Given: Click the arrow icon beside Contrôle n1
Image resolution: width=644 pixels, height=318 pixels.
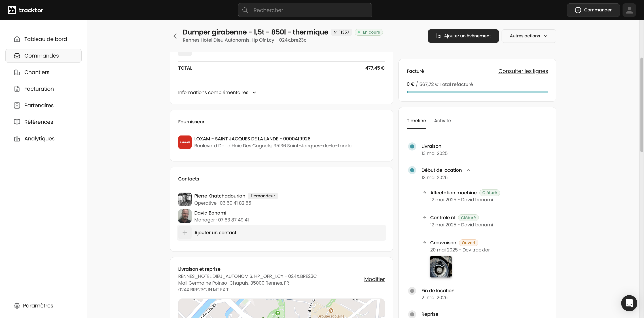Looking at the screenshot, I should coord(424,218).
